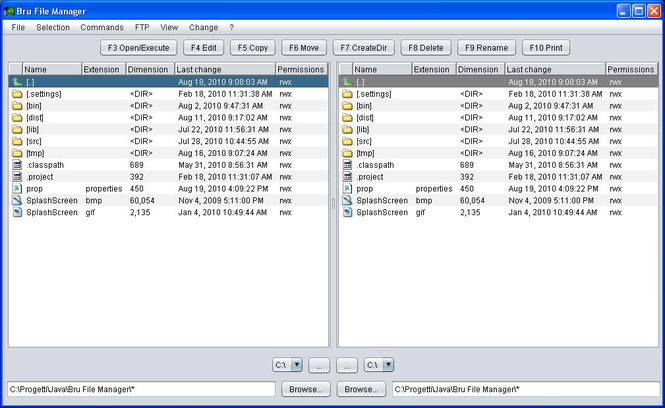665x408 pixels.
Task: Click the F7 CreateDir button
Action: point(364,48)
